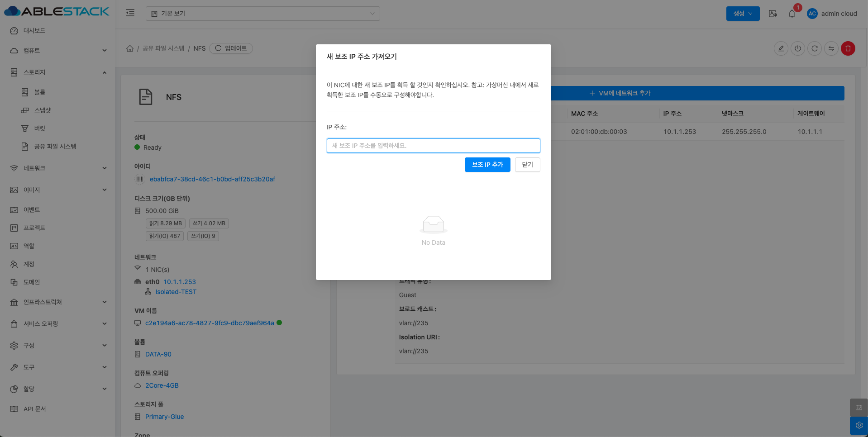This screenshot has height=437, width=868.
Task: Click the red delete trash icon
Action: [x=848, y=48]
